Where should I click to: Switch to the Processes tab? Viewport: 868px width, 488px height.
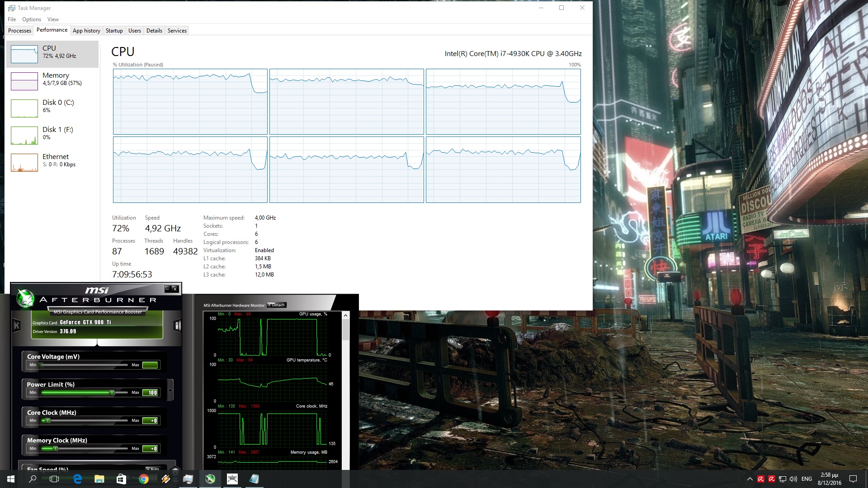19,31
